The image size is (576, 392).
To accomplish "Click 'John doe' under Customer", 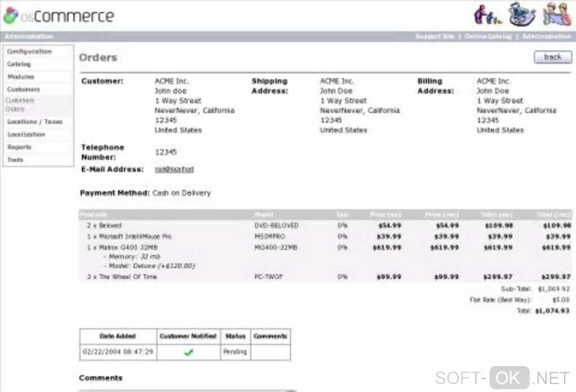I will (171, 91).
